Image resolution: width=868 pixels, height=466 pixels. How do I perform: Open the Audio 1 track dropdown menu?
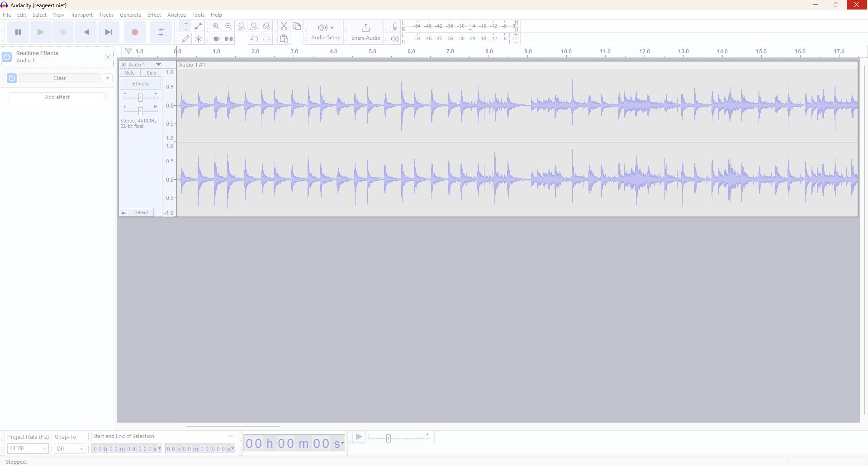click(158, 65)
